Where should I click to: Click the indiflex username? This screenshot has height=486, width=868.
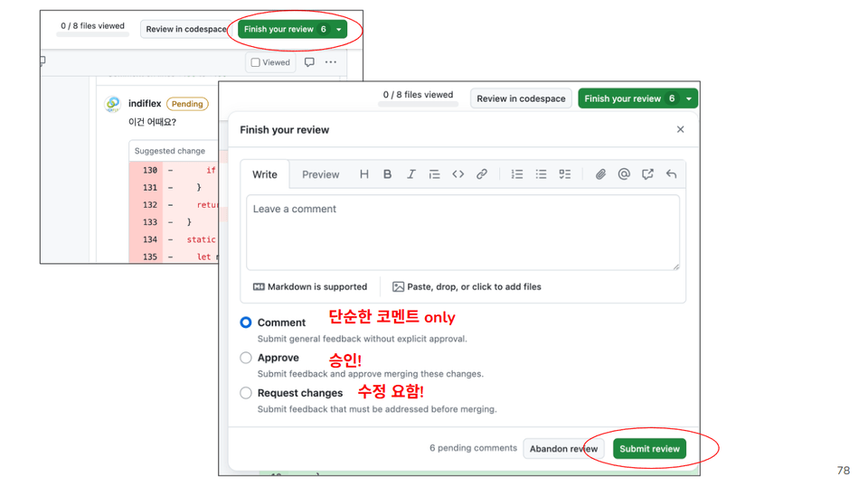point(145,103)
